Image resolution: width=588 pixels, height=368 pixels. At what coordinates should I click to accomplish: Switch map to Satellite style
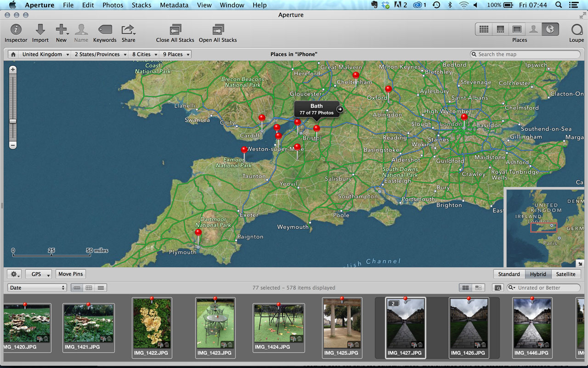pyautogui.click(x=565, y=274)
